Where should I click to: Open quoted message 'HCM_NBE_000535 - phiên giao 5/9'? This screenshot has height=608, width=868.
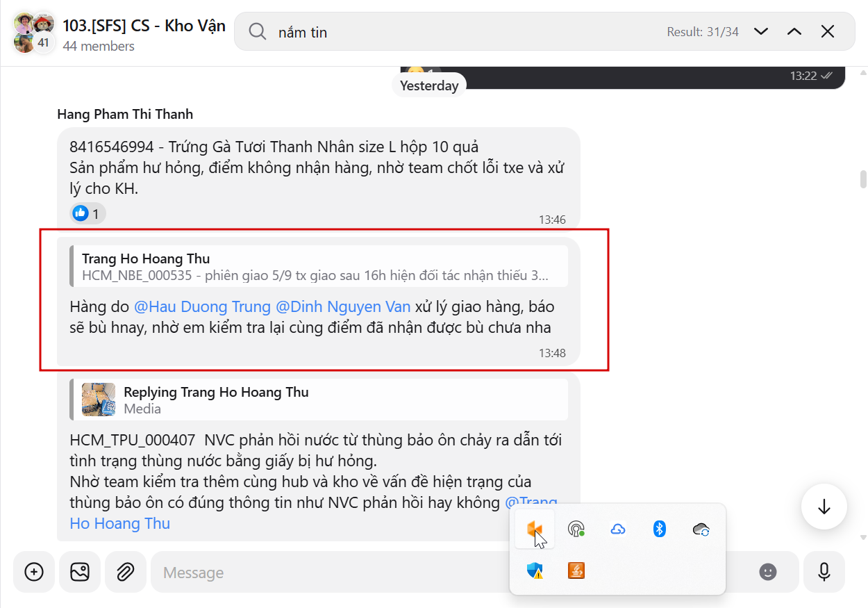(319, 267)
